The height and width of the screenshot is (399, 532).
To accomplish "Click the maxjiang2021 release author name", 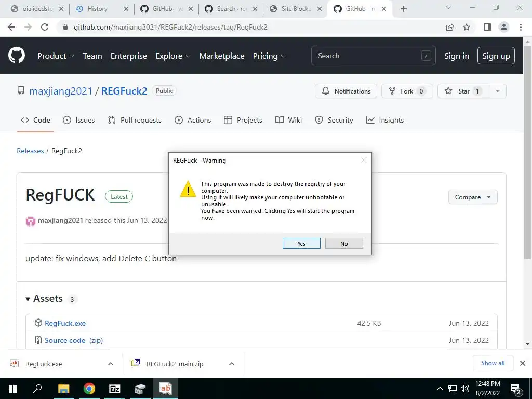I will click(60, 220).
